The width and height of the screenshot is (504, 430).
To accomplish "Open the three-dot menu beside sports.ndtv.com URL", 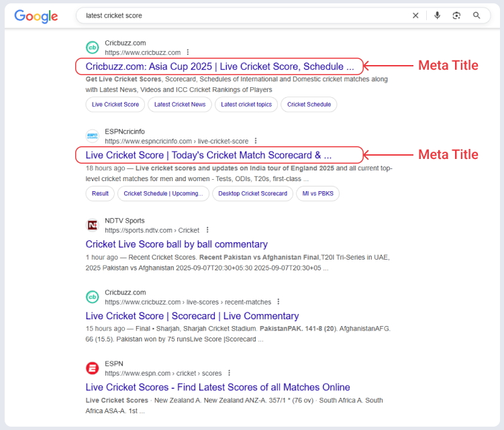I will tap(207, 230).
